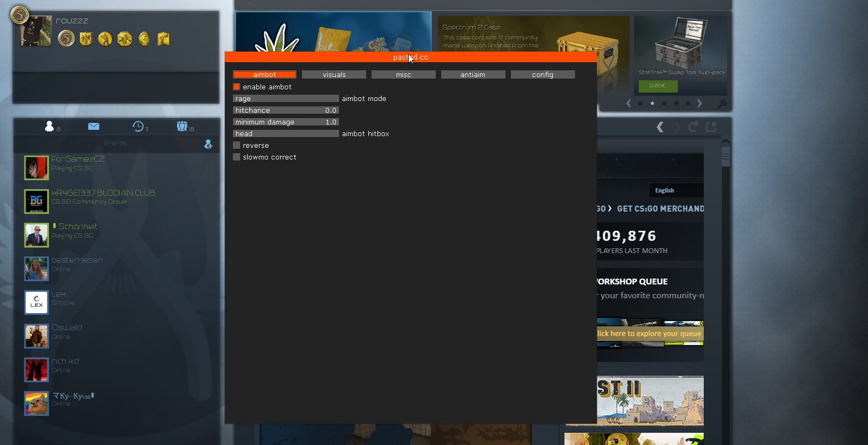Select friend rich kid
Screen dimensions: 868x445
pyautogui.click(x=116, y=370)
